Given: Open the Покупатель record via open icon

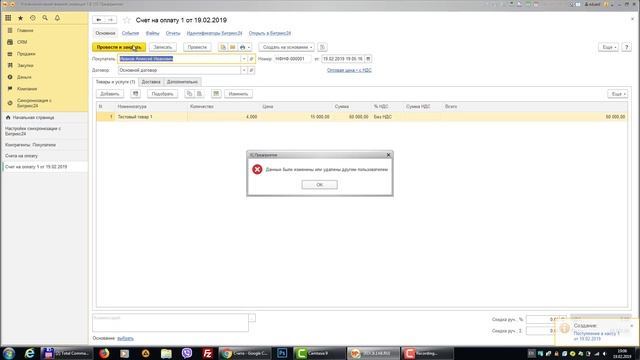Looking at the screenshot, I should 251,59.
